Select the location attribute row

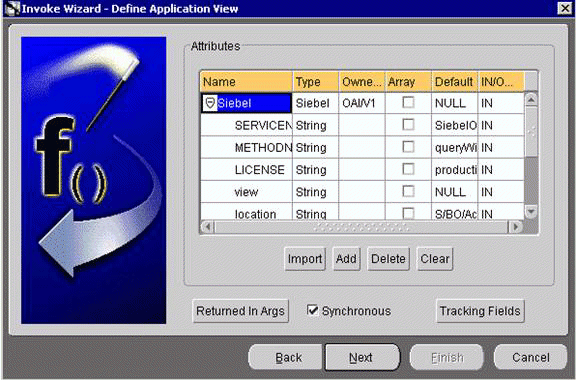tap(362, 212)
